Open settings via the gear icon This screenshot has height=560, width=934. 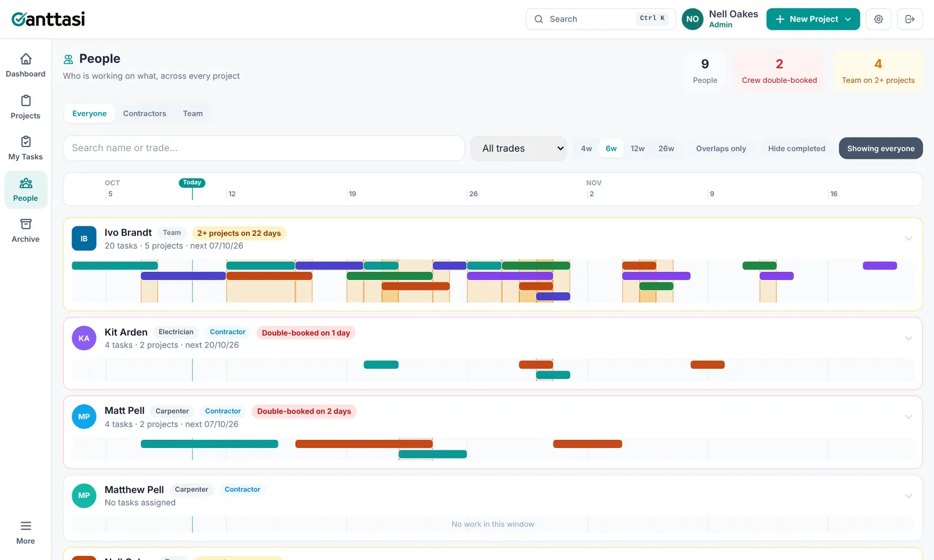point(879,19)
